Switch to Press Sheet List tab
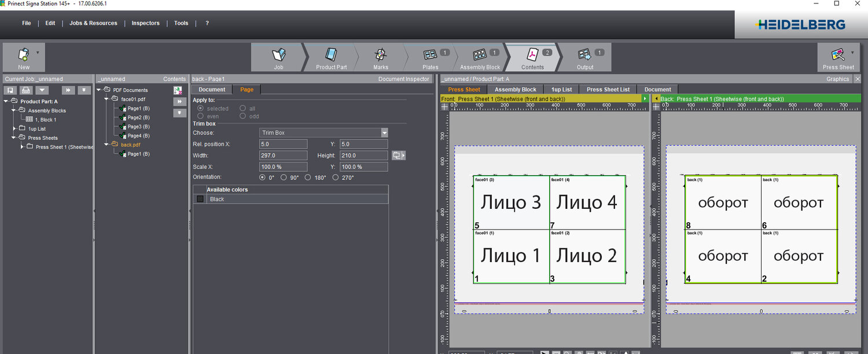 coord(608,90)
